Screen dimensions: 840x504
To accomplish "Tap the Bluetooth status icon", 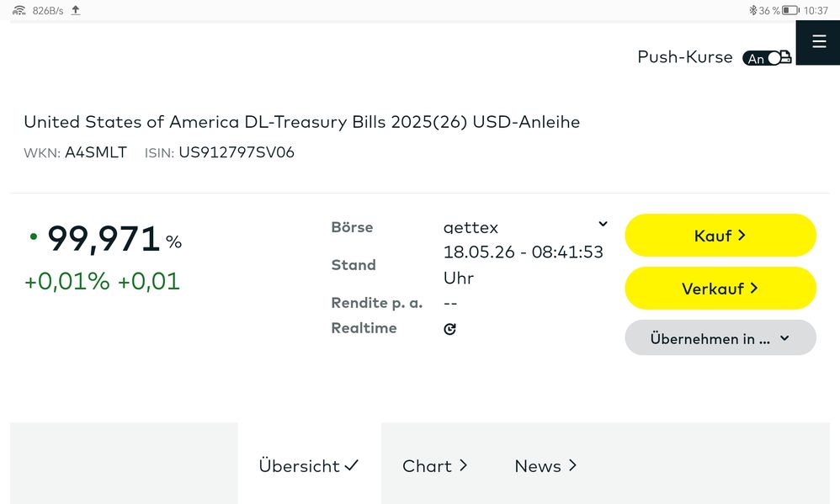I will [752, 10].
